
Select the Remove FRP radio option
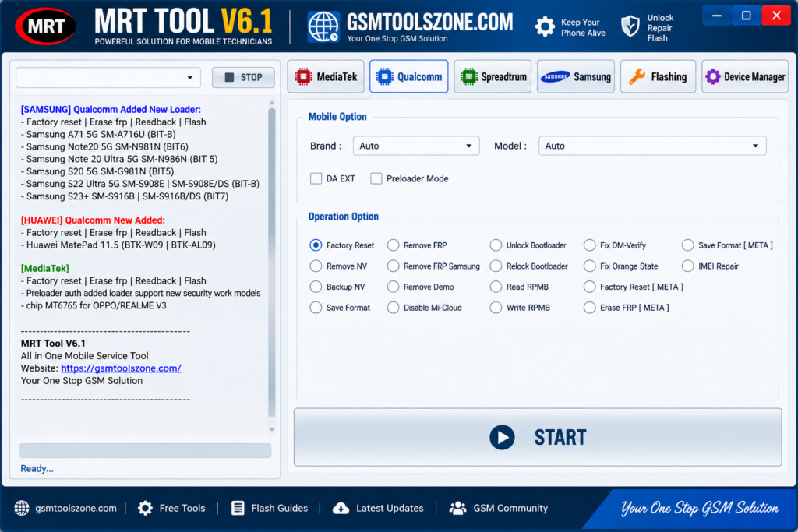tap(393, 245)
